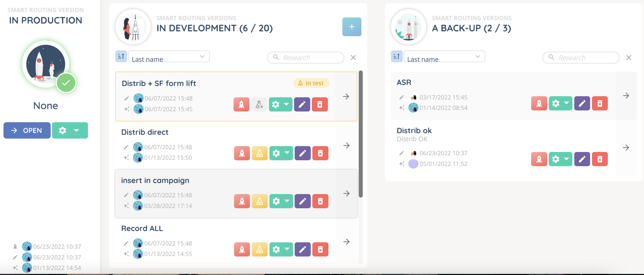Open Distrib direct with arrow icon
Image resolution: width=644 pixels, height=275 pixels.
346,146
